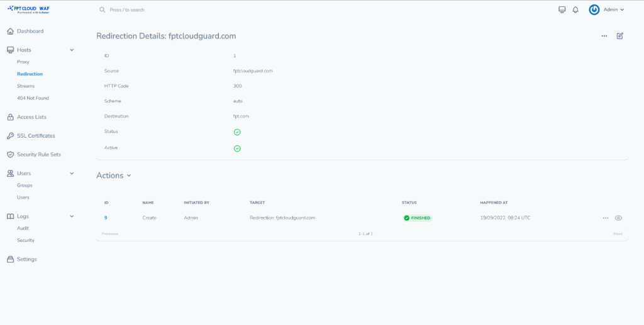The image size is (644, 325).
Task: Open the Users sub-item under Groups
Action: 23,197
